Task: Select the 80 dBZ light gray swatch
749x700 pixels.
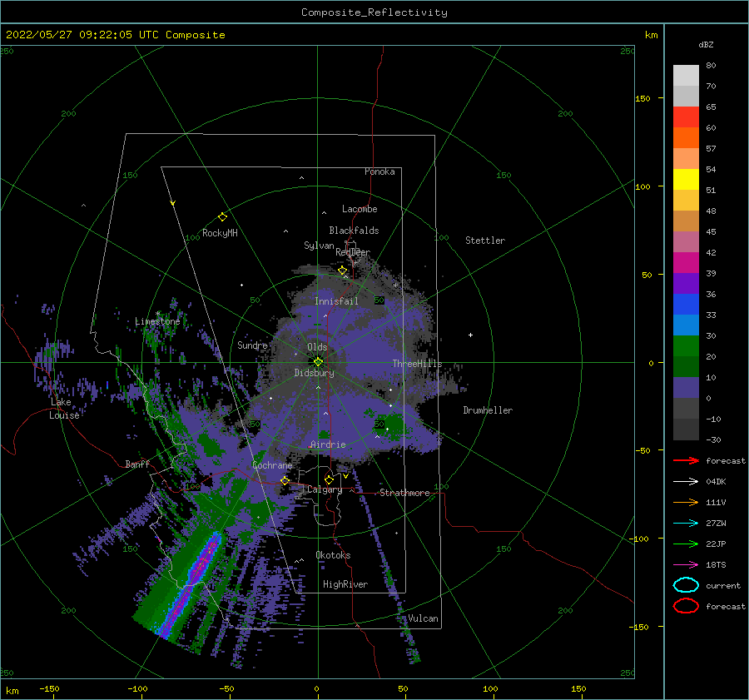Action: (686, 75)
